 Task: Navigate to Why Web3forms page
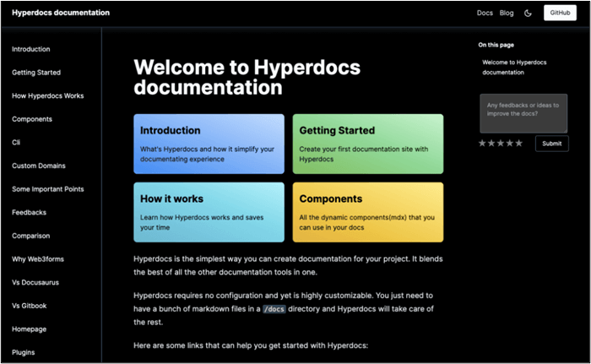[x=38, y=259]
